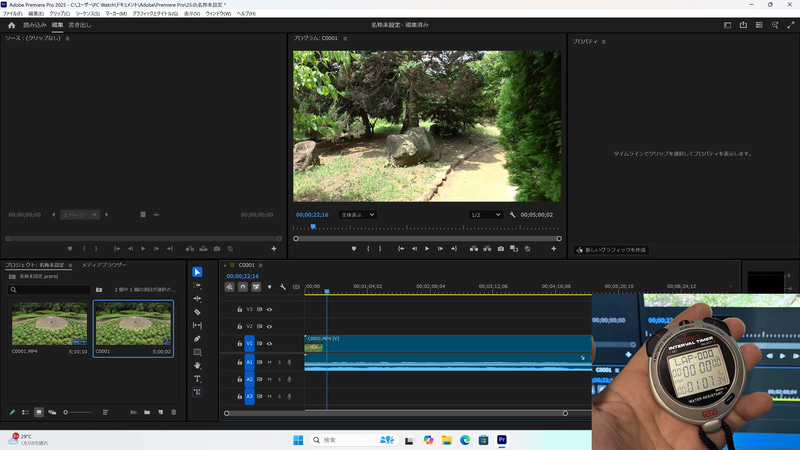Step forward one frame in Program monitor
The image size is (800, 450).
point(440,248)
